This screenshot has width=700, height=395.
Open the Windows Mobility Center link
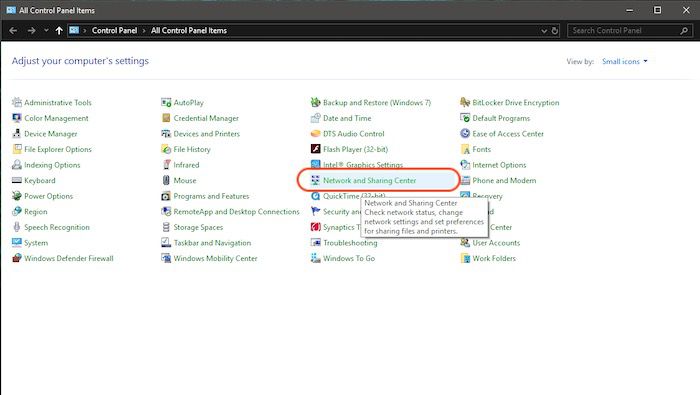point(215,258)
